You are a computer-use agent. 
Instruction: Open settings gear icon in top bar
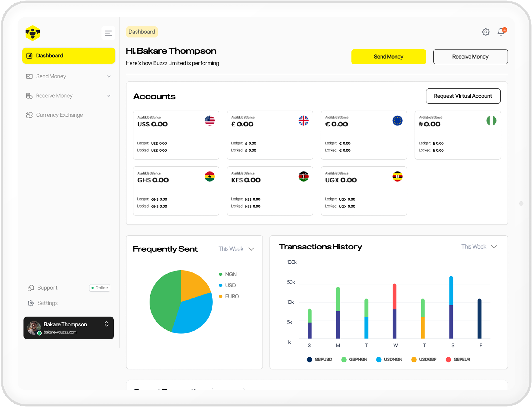point(485,32)
